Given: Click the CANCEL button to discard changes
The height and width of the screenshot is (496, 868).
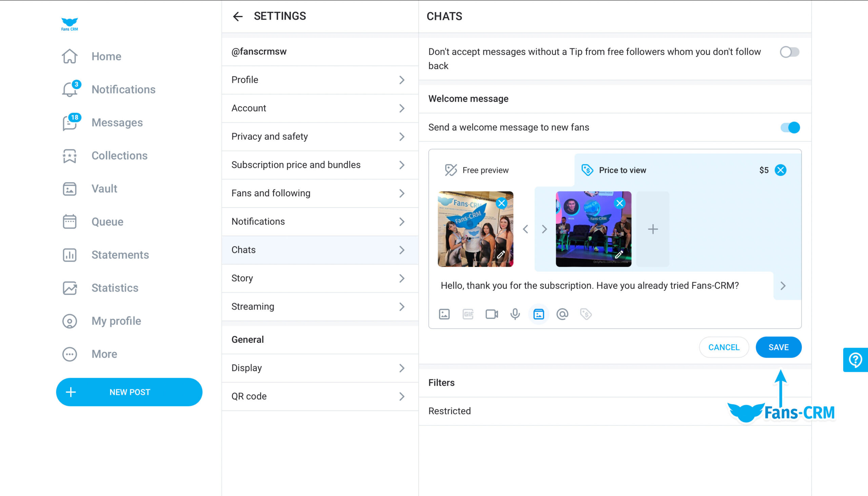Looking at the screenshot, I should (x=724, y=347).
